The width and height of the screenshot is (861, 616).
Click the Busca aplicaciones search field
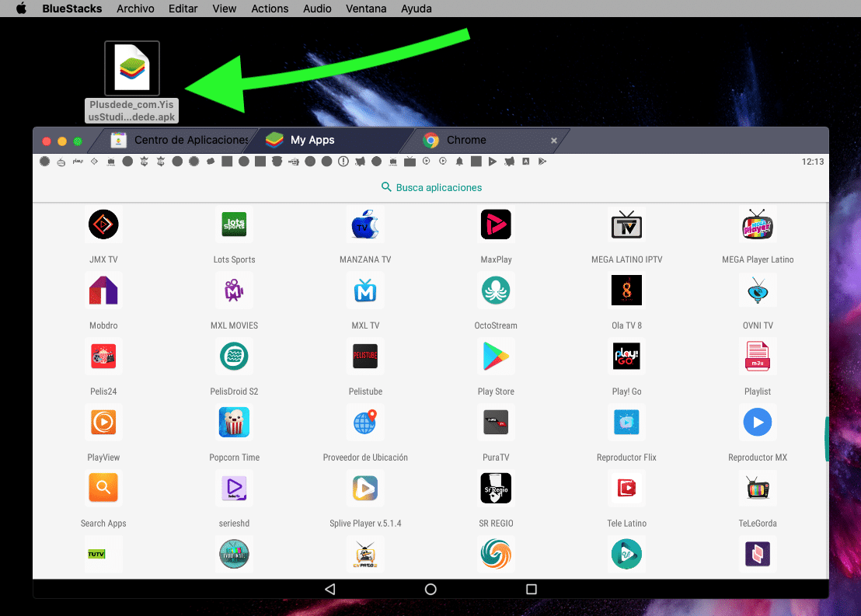click(x=431, y=187)
